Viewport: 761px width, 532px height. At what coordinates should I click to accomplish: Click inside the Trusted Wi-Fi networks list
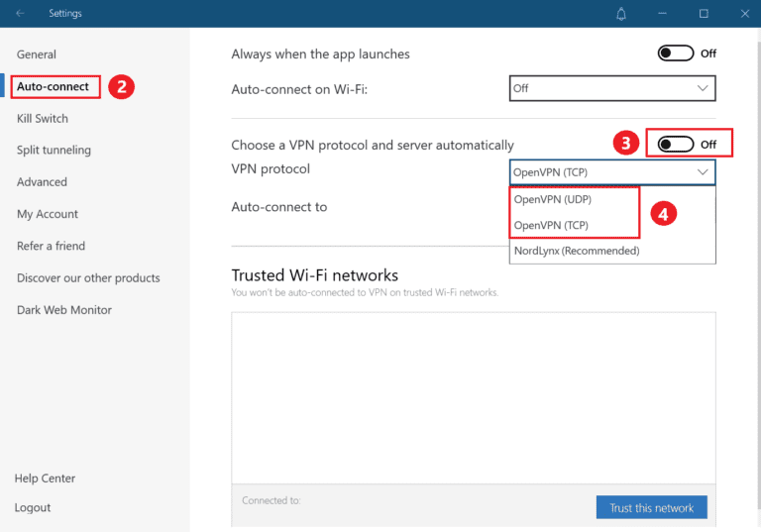pyautogui.click(x=473, y=396)
